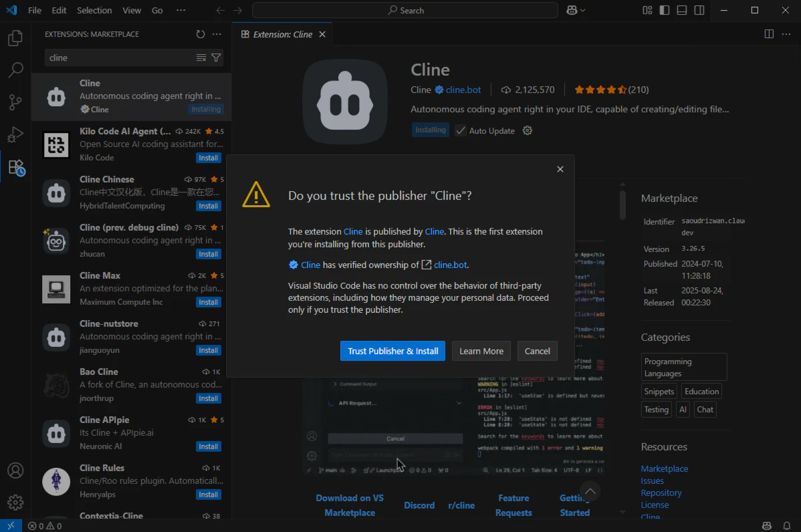Viewport: 801px width, 532px height.
Task: Open the File menu
Action: [35, 10]
